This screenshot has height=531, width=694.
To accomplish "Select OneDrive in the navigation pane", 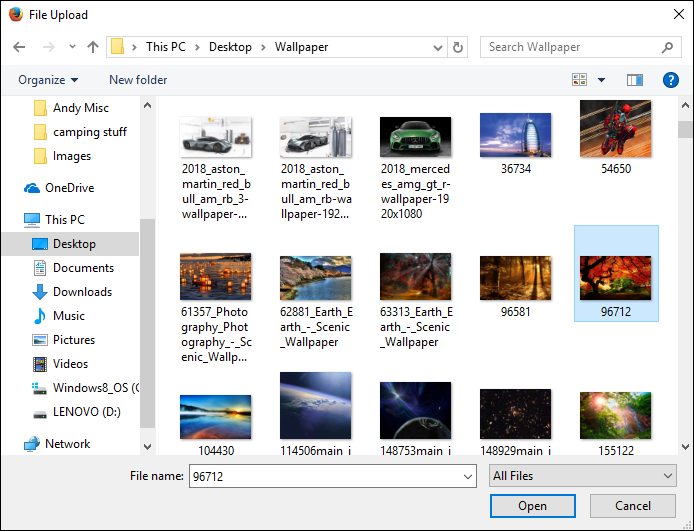I will coord(59,188).
